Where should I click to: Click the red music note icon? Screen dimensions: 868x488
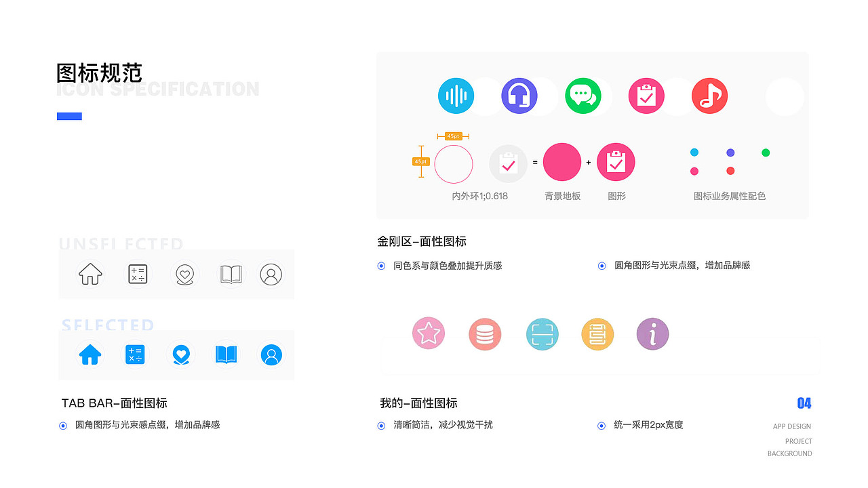[x=709, y=96]
